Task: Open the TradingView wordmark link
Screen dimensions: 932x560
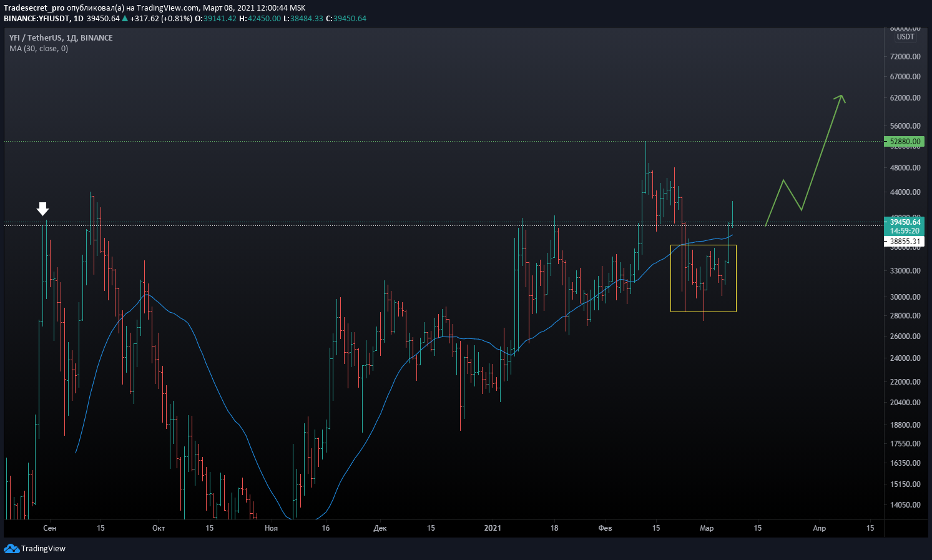Action: coord(43,549)
